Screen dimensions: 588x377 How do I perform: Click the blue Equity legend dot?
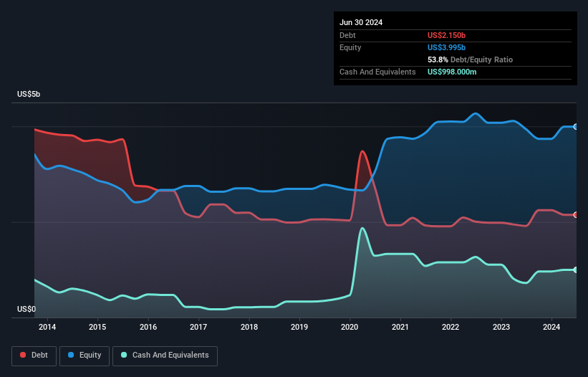tap(71, 355)
